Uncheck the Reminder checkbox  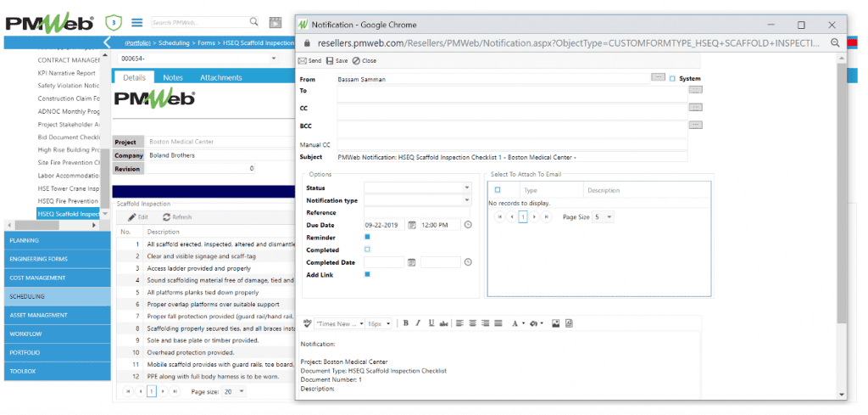tap(368, 237)
